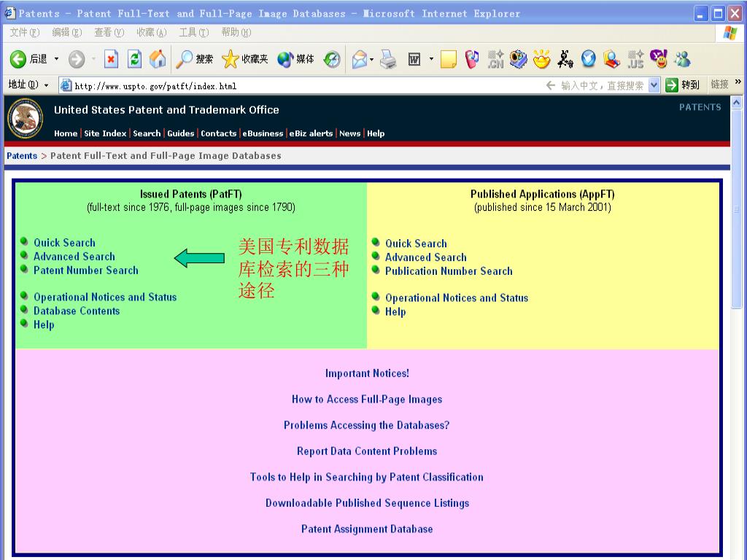Click Important Notices! link
Image resolution: width=747 pixels, height=560 pixels.
pos(367,373)
